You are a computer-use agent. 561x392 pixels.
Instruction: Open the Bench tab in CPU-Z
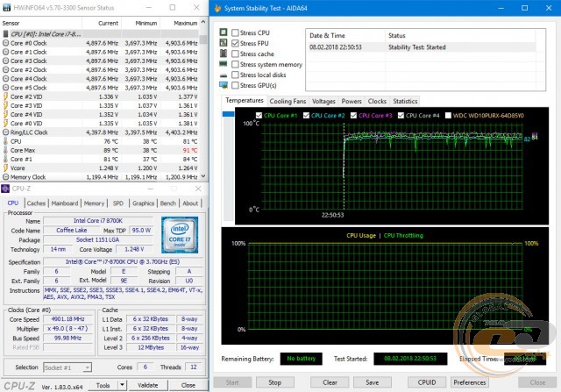(x=167, y=203)
